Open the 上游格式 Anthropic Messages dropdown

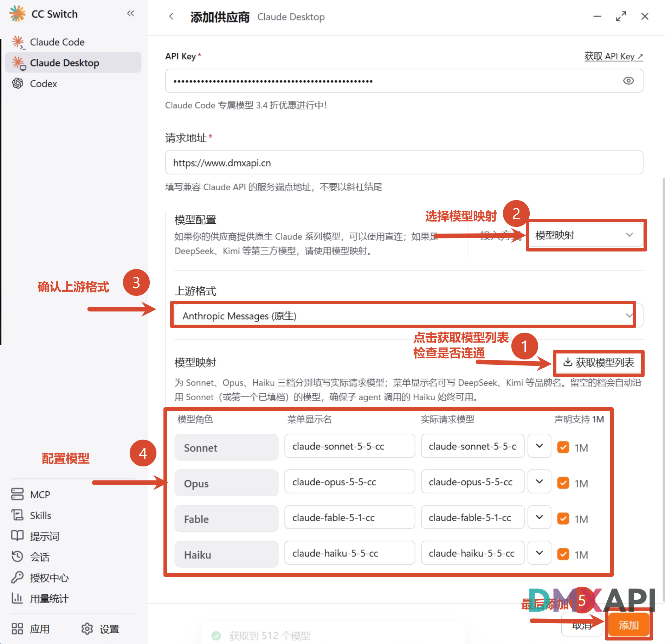pos(409,315)
